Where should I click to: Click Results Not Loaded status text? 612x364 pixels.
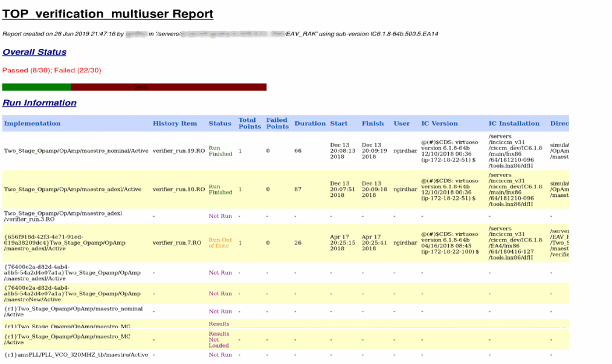(219, 339)
